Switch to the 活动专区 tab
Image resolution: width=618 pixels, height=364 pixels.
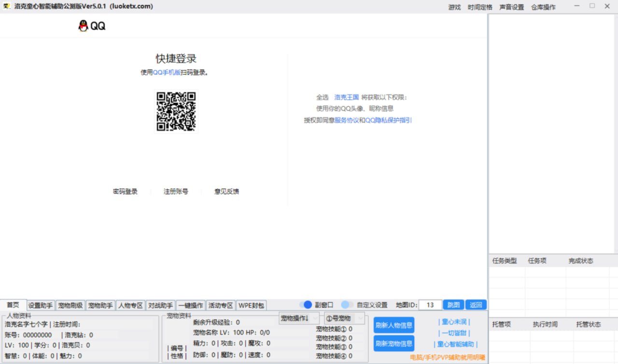(220, 305)
